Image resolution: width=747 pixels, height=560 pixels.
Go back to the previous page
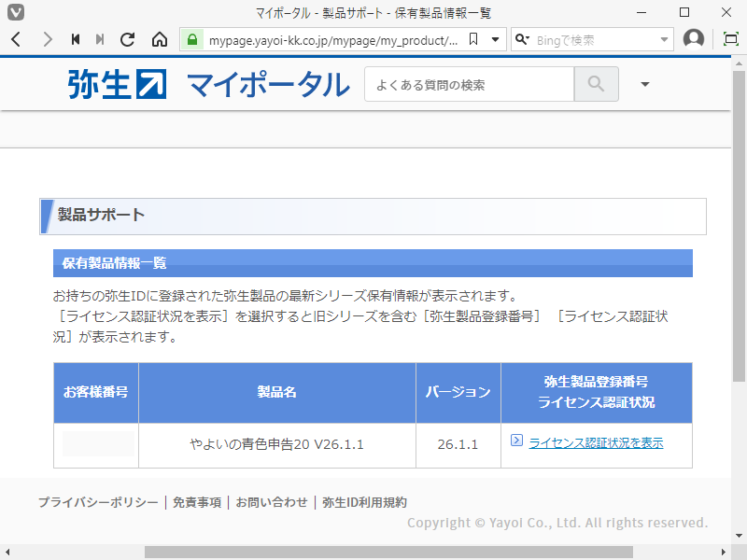16,39
